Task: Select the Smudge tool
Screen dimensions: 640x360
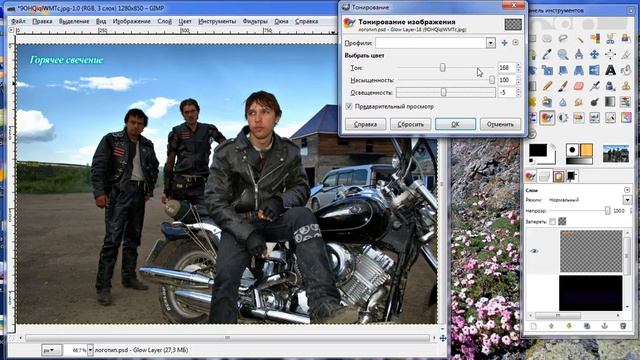Action: coord(579,102)
